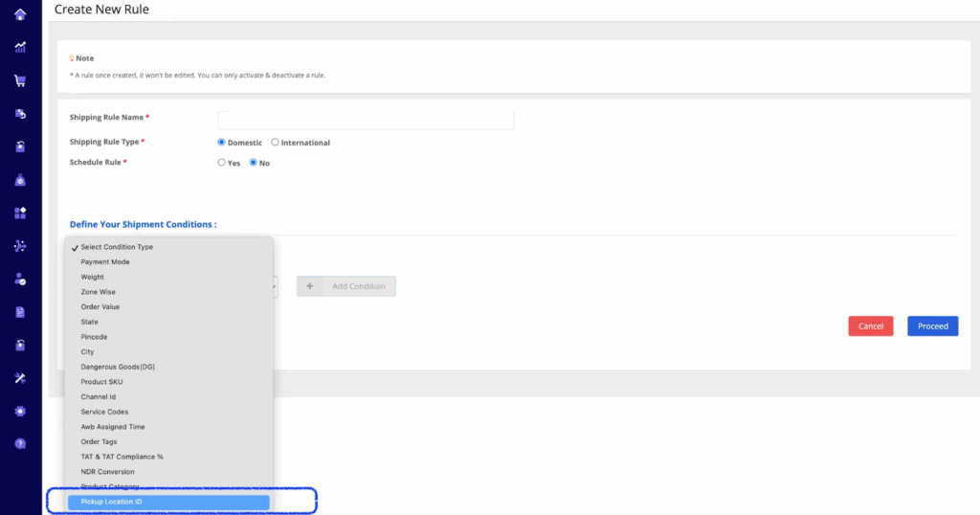The width and height of the screenshot is (980, 515).
Task: Choose Payment Mode condition type
Action: 105,262
